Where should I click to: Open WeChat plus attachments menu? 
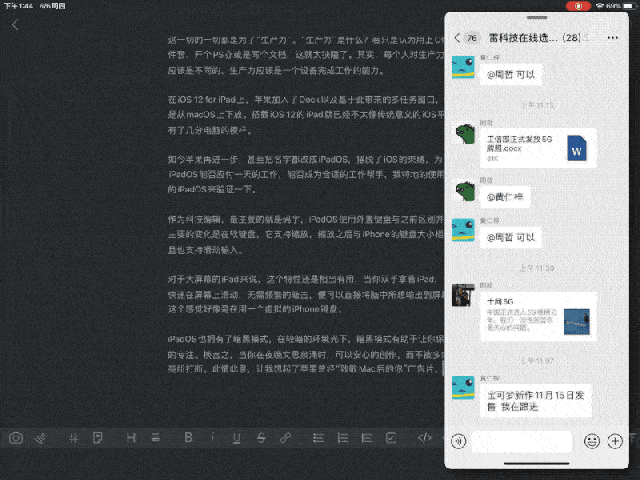point(615,441)
